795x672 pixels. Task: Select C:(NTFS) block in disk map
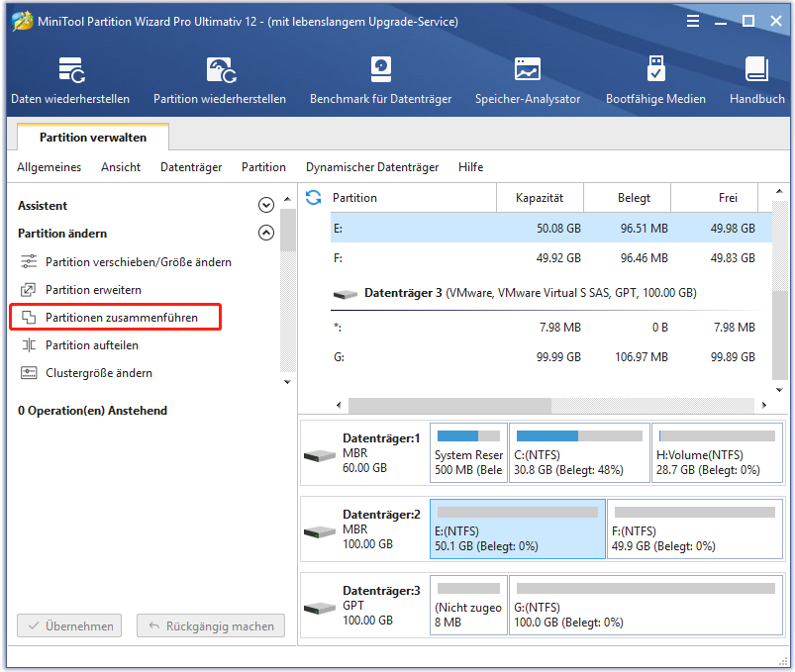click(579, 453)
